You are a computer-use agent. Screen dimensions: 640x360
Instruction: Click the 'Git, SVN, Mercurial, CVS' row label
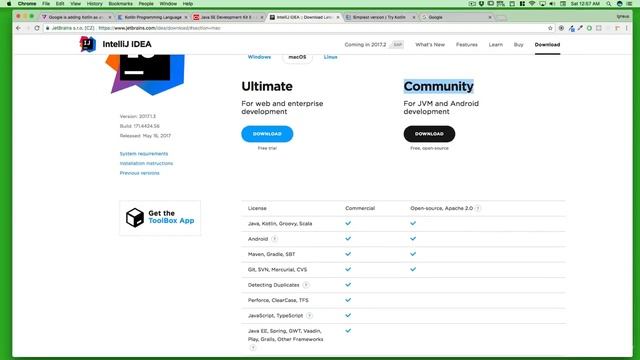pos(278,270)
